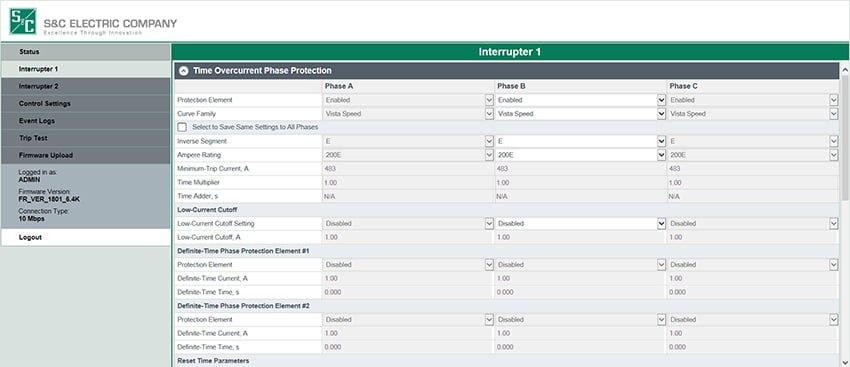Open Control Settings in sidebar
This screenshot has height=367, width=850.
pyautogui.click(x=86, y=104)
